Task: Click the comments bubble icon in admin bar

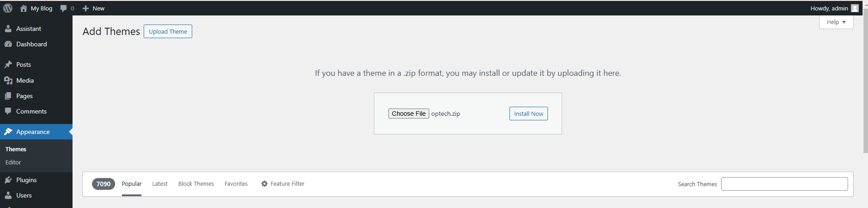Action: coord(63,8)
